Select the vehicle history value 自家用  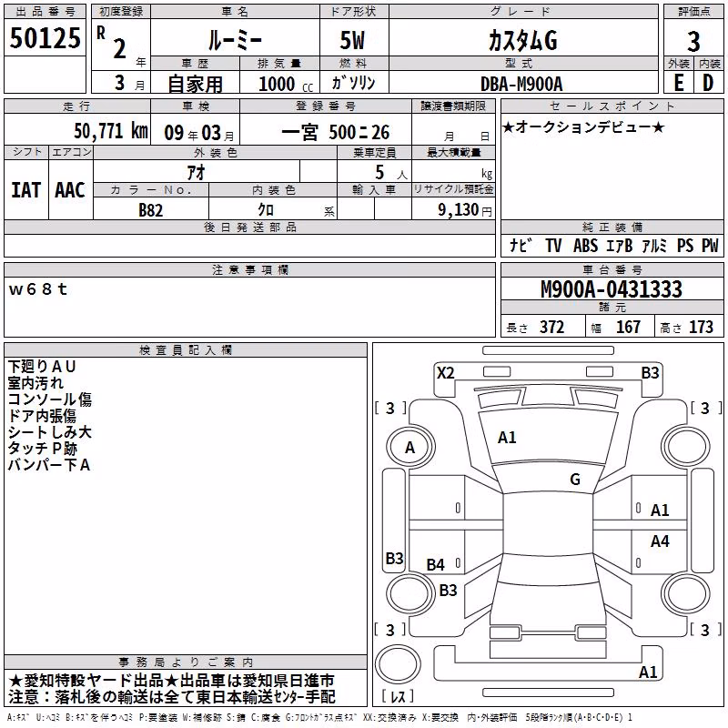[x=195, y=84]
